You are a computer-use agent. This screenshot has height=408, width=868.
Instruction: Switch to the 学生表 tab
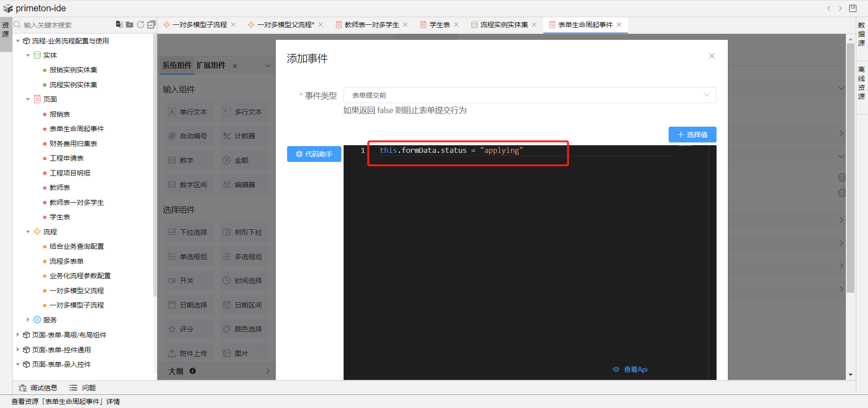click(x=439, y=25)
